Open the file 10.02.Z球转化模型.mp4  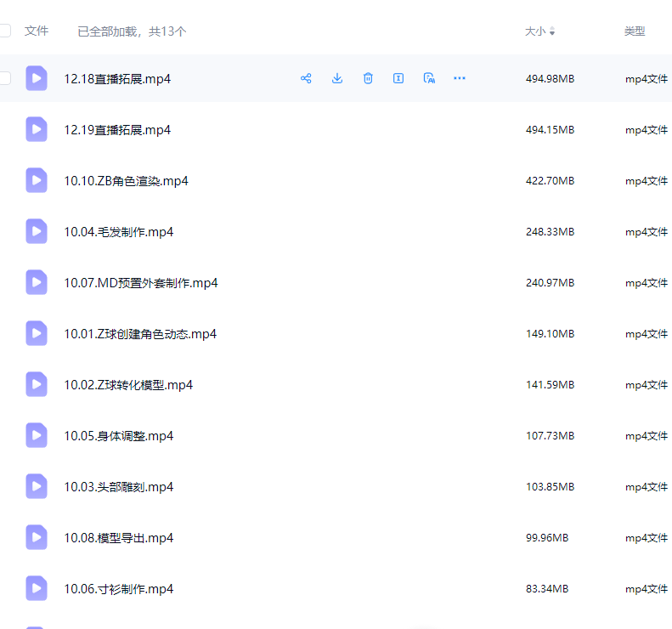pyautogui.click(x=128, y=385)
